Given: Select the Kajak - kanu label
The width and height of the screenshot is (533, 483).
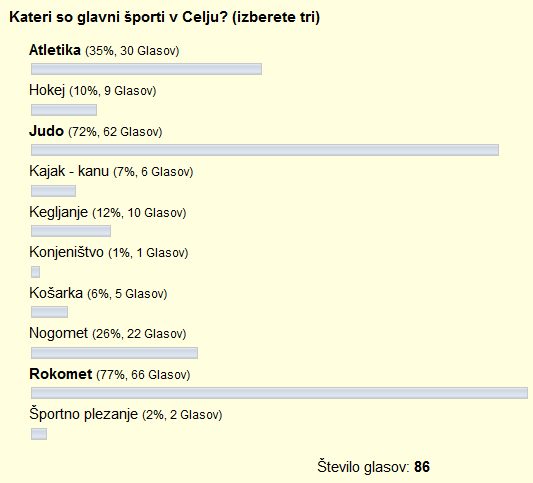Looking at the screenshot, I should [111, 171].
